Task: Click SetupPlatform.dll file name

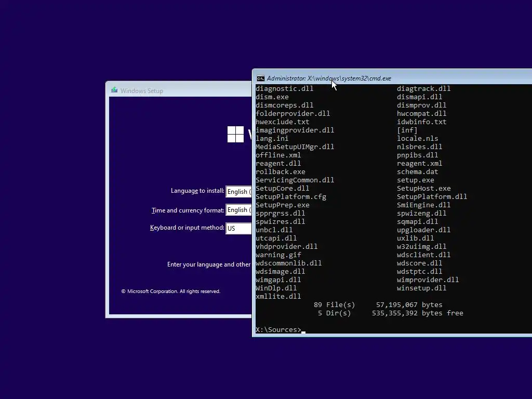Action: point(432,197)
